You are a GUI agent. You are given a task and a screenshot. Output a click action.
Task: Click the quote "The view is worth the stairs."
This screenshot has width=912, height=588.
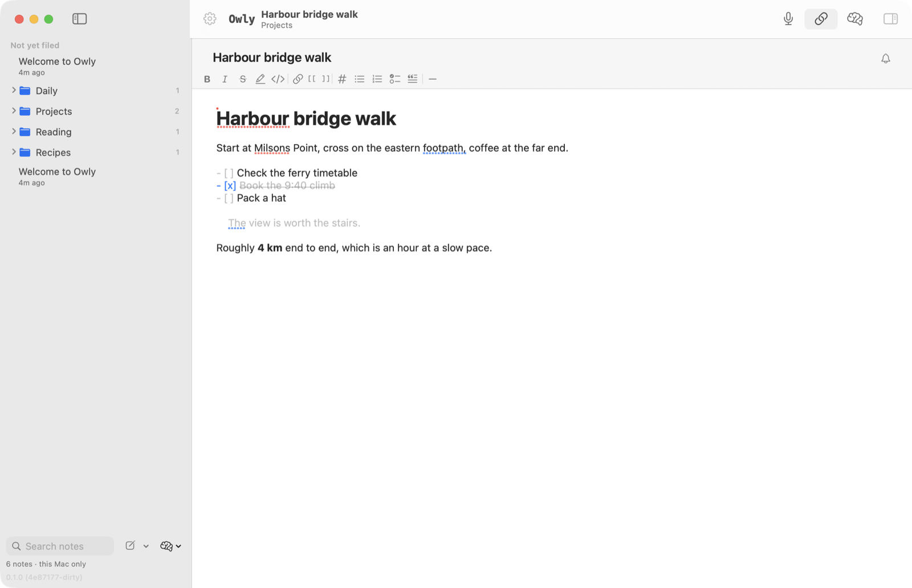pyautogui.click(x=294, y=223)
